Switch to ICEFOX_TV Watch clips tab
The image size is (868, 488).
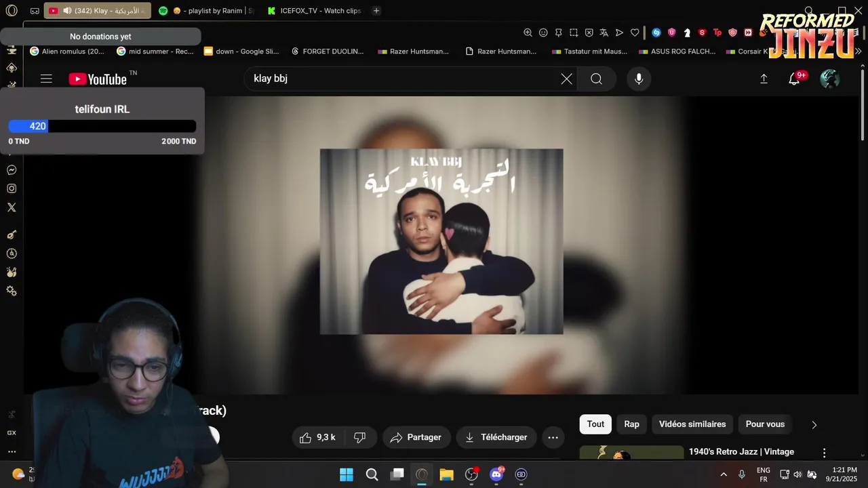(313, 11)
